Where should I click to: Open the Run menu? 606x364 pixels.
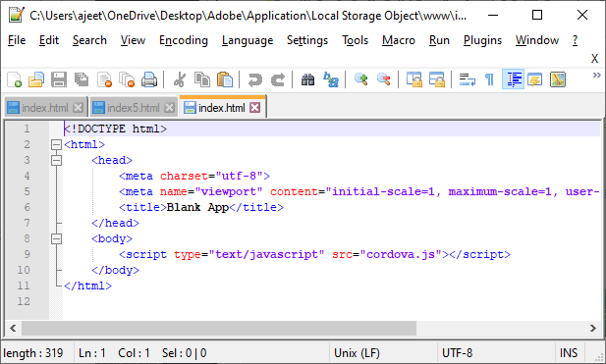click(x=439, y=40)
